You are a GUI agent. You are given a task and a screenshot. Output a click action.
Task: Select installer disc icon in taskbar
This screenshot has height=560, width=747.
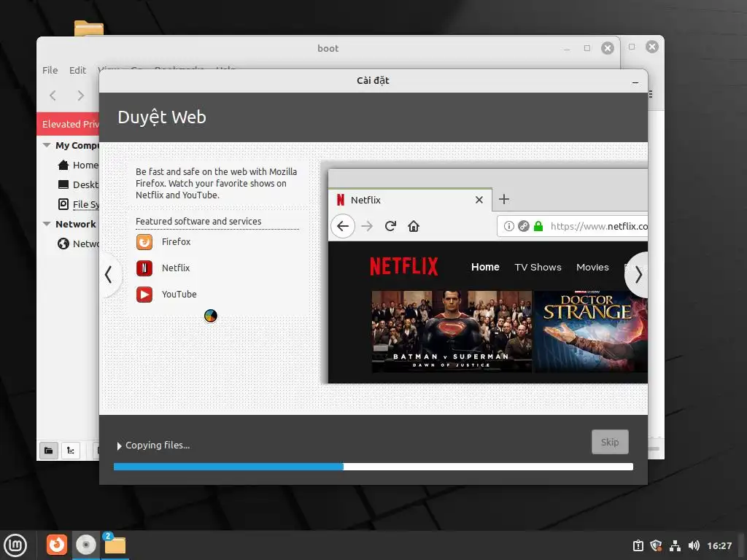click(86, 545)
